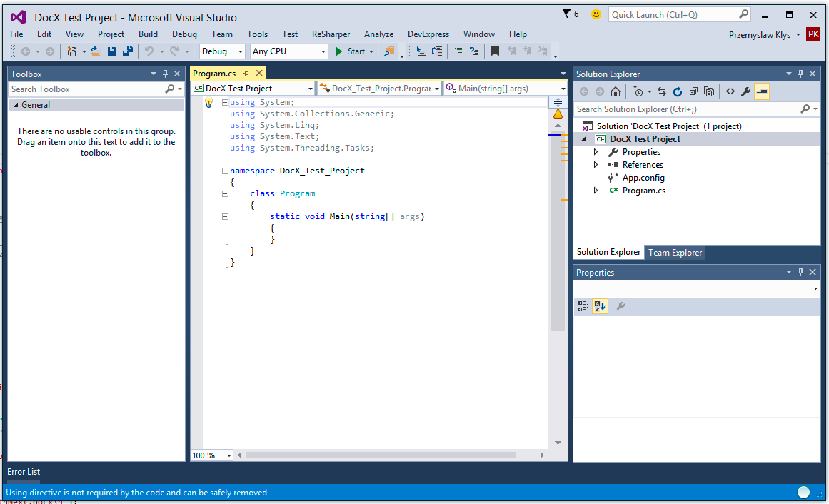The width and height of the screenshot is (829, 504).
Task: Collapse the using System directives region
Action: pos(225,102)
